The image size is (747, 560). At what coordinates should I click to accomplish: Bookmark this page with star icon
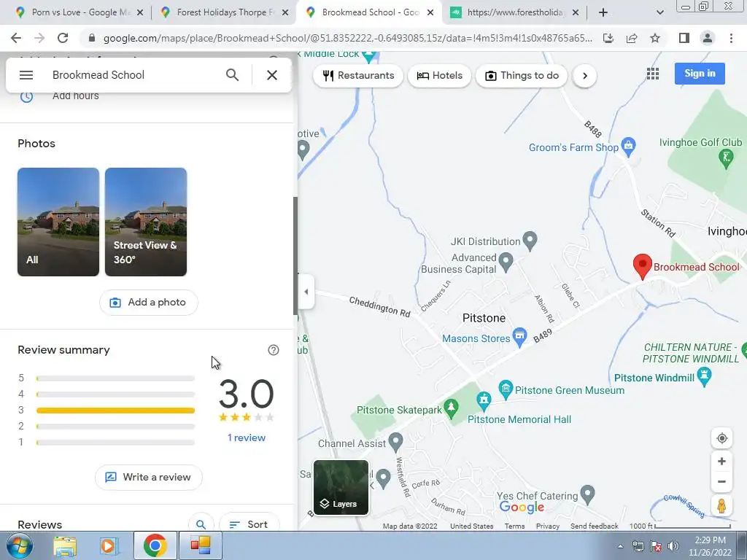[x=655, y=38]
